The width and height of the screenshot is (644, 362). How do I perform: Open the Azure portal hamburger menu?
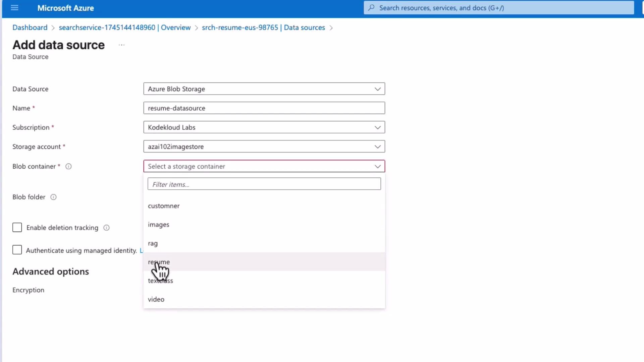(14, 8)
